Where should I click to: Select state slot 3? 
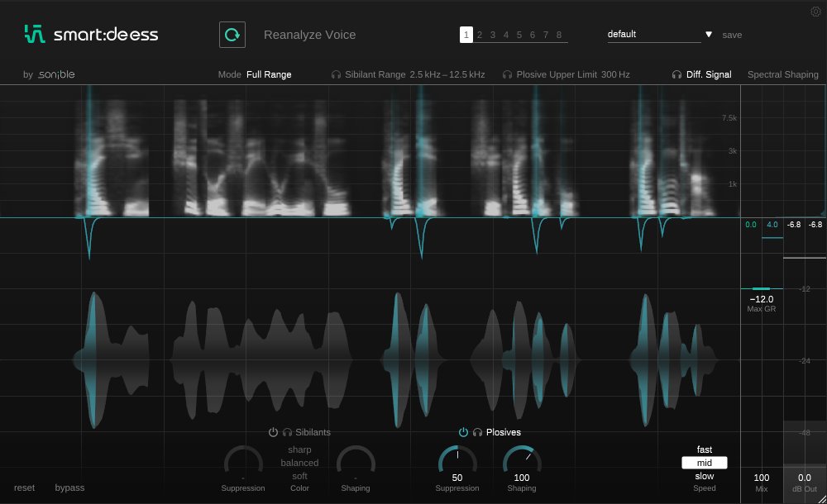(493, 35)
